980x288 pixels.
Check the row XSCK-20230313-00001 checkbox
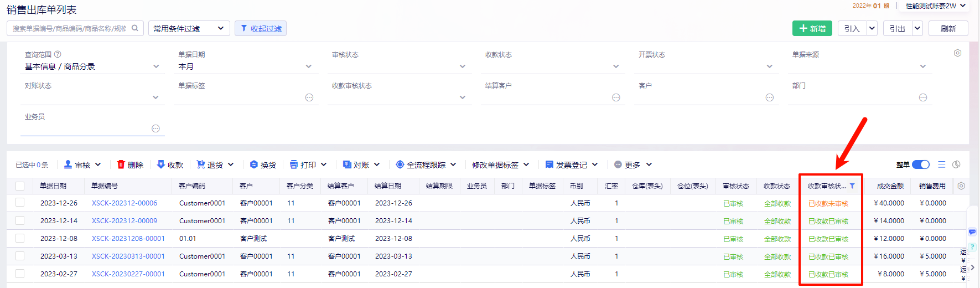20,256
